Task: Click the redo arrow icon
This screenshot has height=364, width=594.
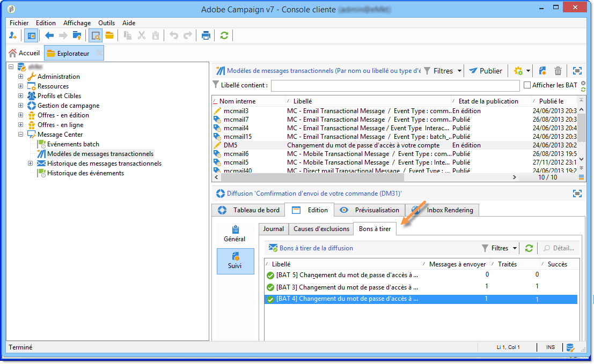Action: tap(188, 35)
